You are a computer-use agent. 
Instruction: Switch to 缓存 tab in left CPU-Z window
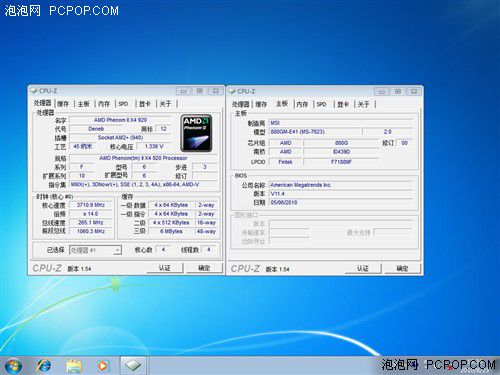coord(63,104)
